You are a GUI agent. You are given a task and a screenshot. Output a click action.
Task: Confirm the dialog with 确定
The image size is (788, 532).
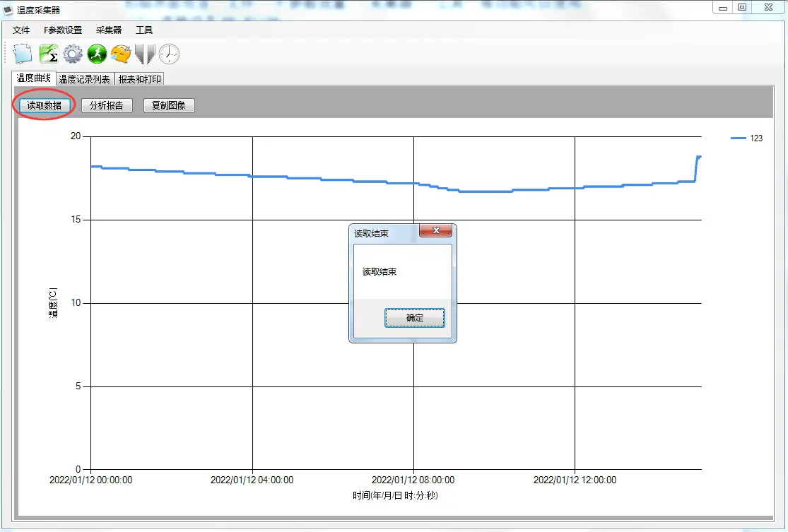point(415,318)
